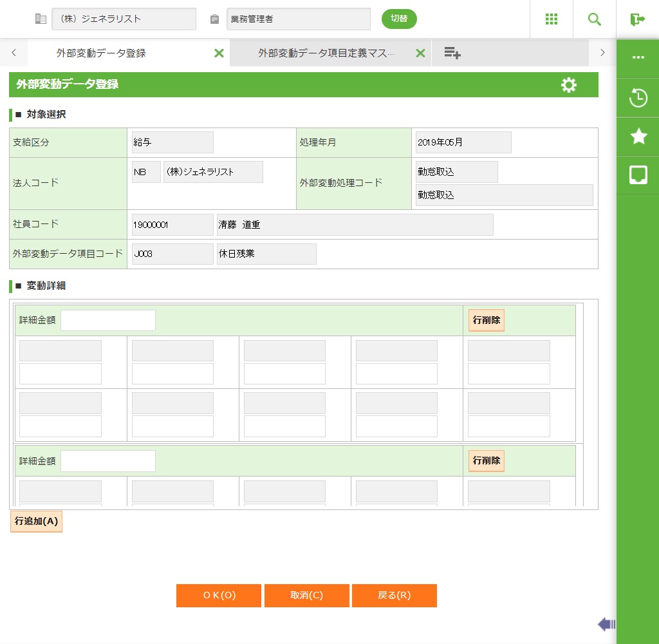This screenshot has width=659, height=644.
Task: Close the 外部変動データ登録 tab
Action: click(219, 53)
